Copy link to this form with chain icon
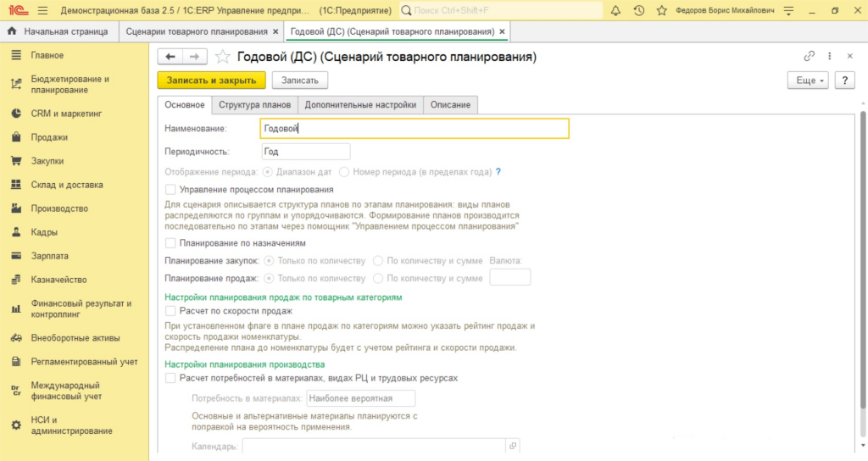The image size is (868, 461). pyautogui.click(x=809, y=56)
